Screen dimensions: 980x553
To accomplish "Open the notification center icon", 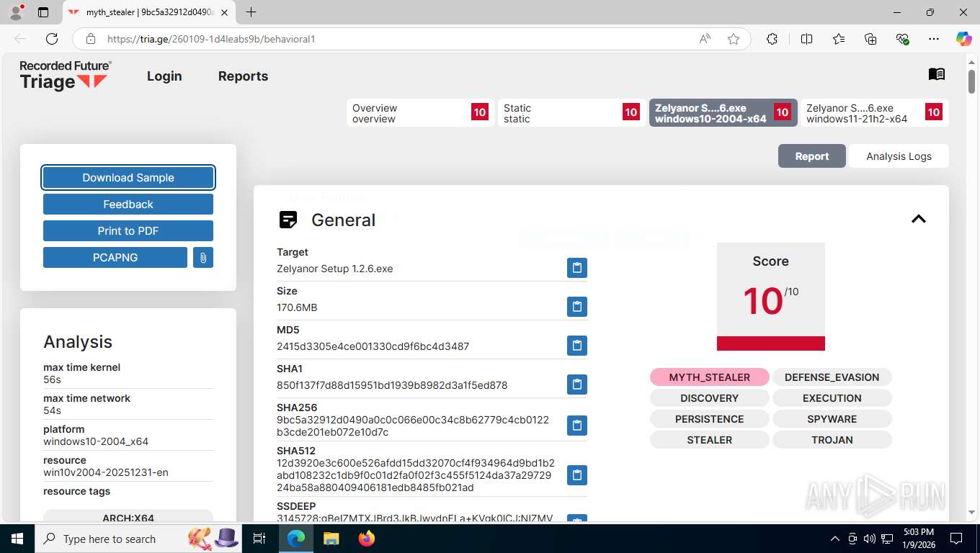I will click(x=957, y=539).
